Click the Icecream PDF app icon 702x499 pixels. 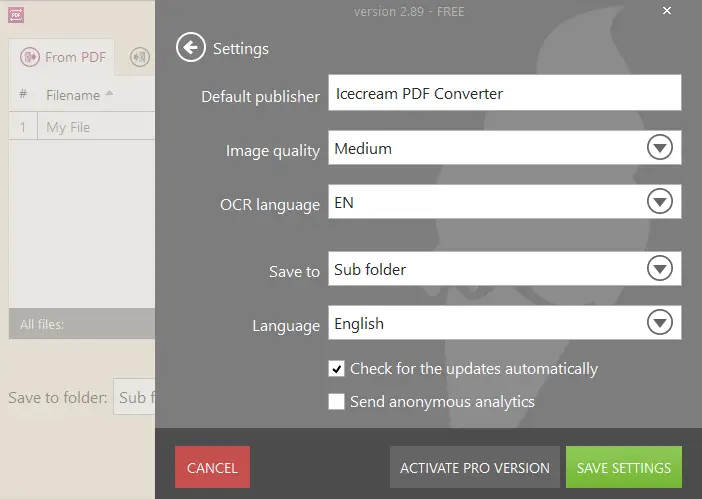click(15, 15)
